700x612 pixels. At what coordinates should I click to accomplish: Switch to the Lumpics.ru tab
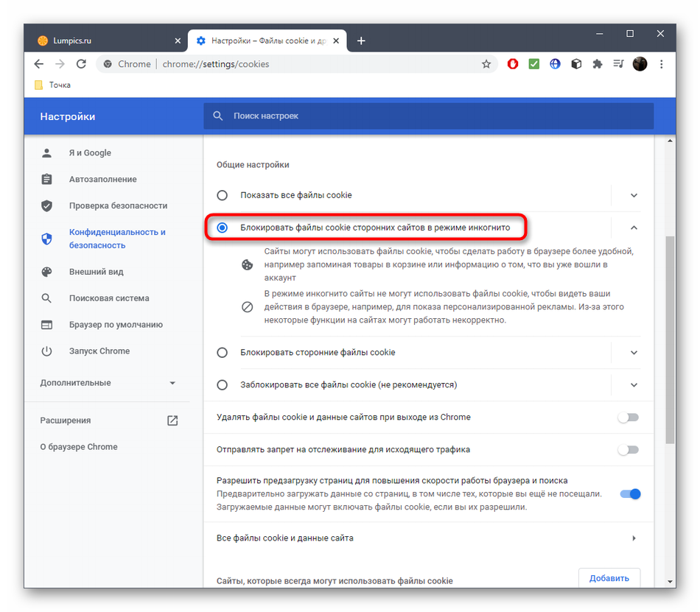pos(105,41)
